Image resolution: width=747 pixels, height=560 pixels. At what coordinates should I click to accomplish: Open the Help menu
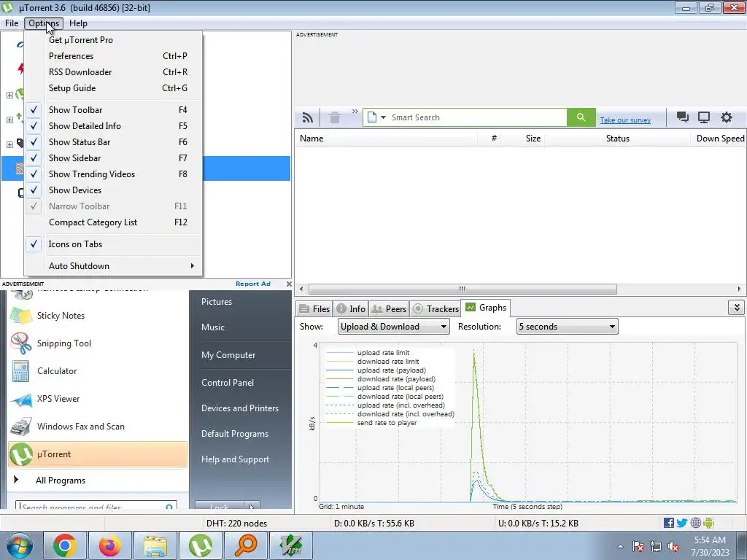click(78, 23)
